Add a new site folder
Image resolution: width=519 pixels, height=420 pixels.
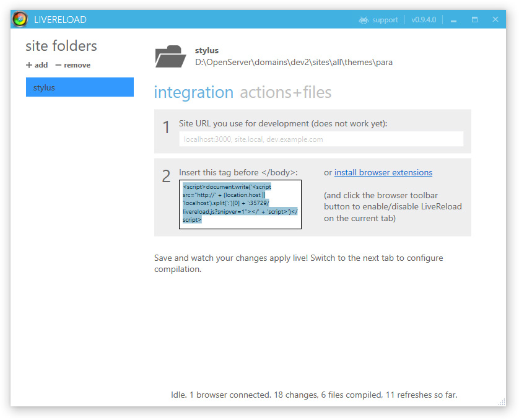pos(37,65)
